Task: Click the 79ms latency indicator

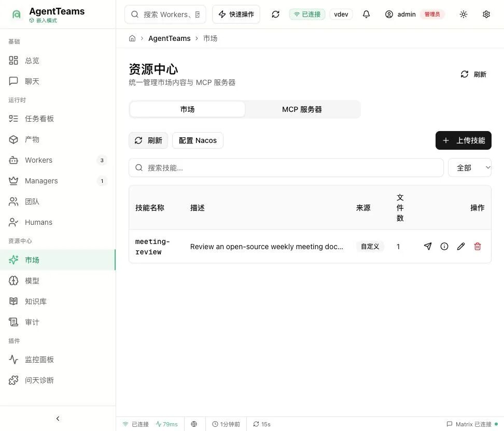Action: click(166, 424)
